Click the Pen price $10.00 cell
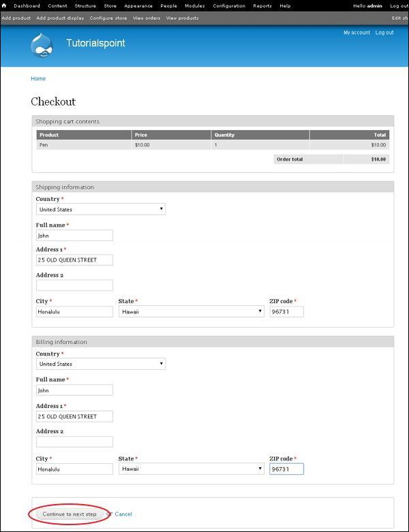This screenshot has height=532, width=409. (x=171, y=145)
